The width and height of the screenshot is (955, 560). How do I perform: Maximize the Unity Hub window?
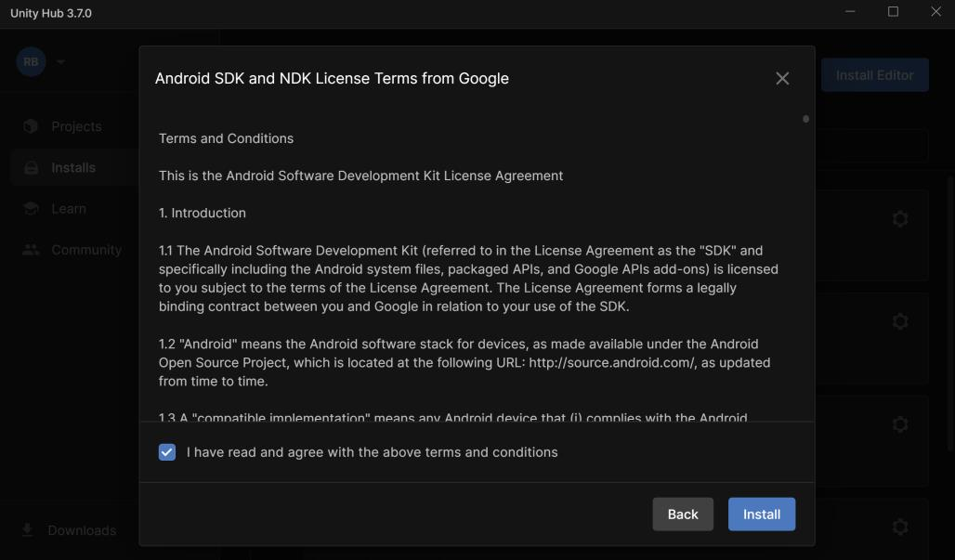tap(893, 11)
